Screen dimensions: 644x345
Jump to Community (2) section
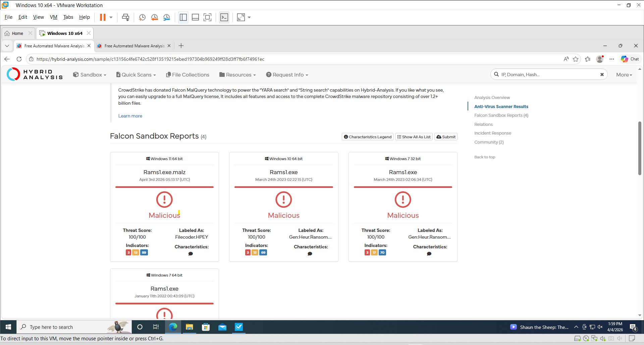pyautogui.click(x=489, y=142)
